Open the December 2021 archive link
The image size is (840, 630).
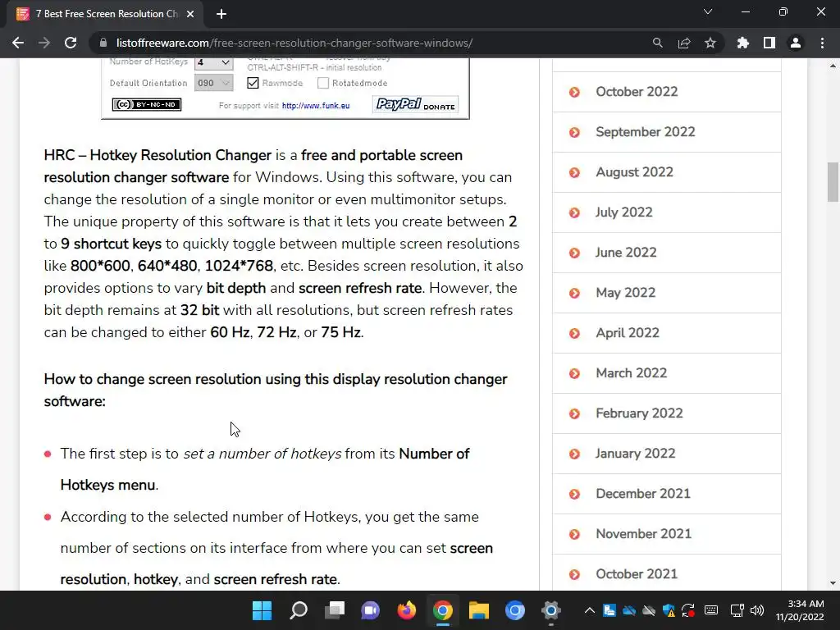tap(643, 493)
